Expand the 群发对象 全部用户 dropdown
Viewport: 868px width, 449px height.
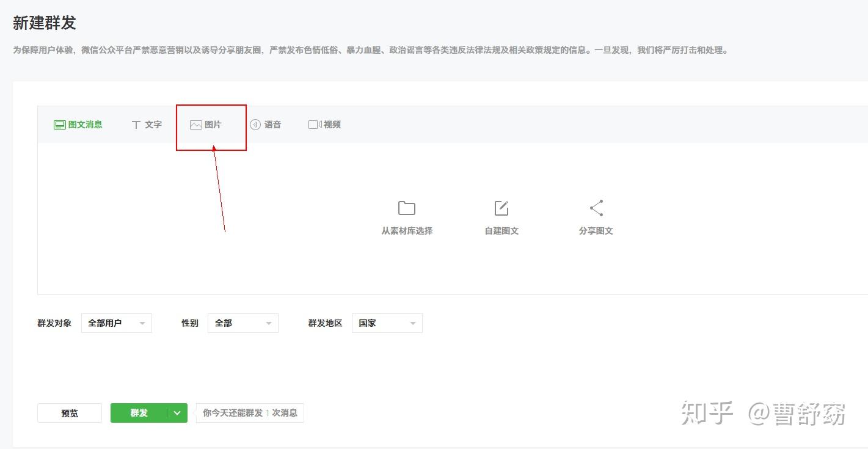click(x=117, y=323)
